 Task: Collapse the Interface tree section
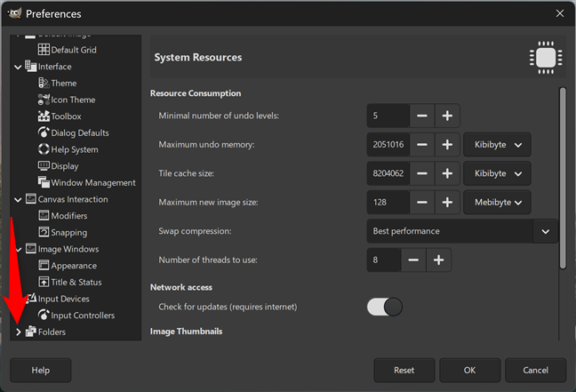tap(18, 67)
